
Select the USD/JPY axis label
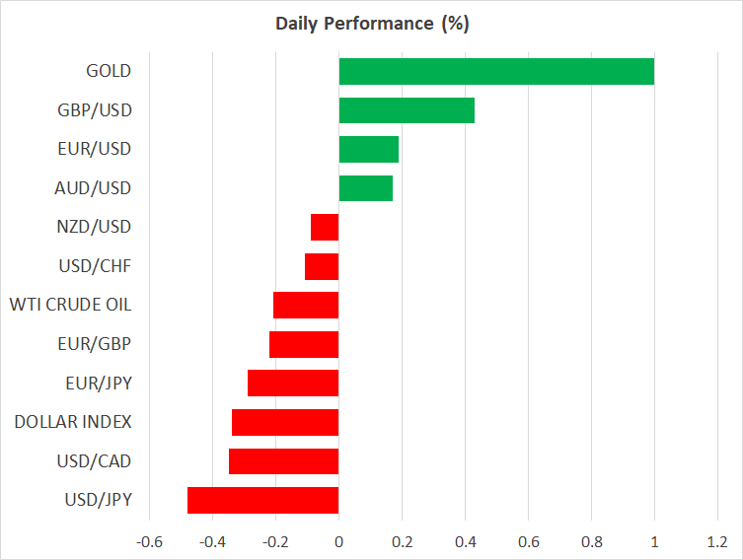96,501
